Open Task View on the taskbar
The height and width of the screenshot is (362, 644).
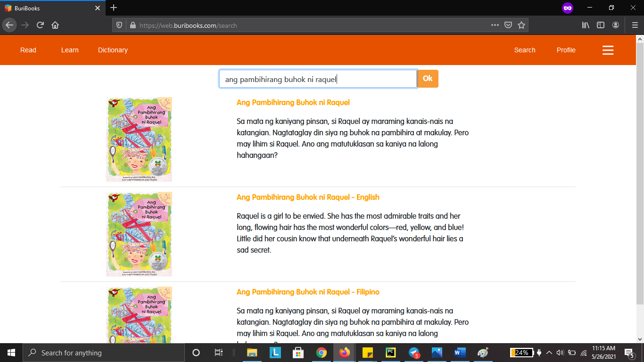(218, 353)
